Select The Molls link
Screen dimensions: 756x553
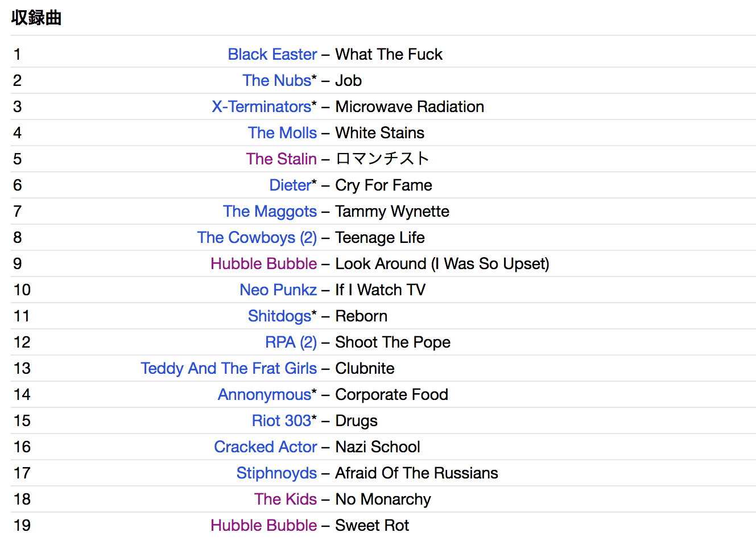click(282, 133)
